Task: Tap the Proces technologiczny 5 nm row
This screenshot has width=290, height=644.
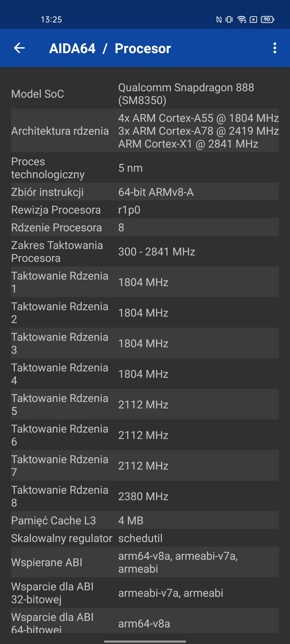Action: point(145,168)
